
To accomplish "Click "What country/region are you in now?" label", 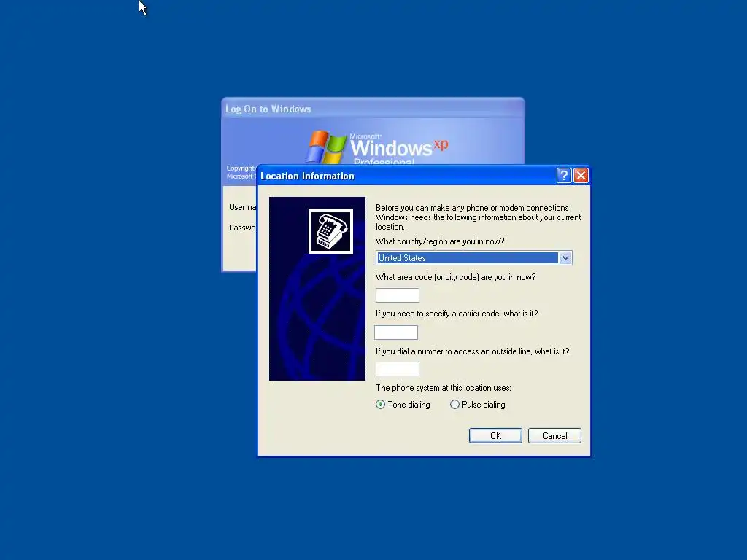I will click(440, 241).
